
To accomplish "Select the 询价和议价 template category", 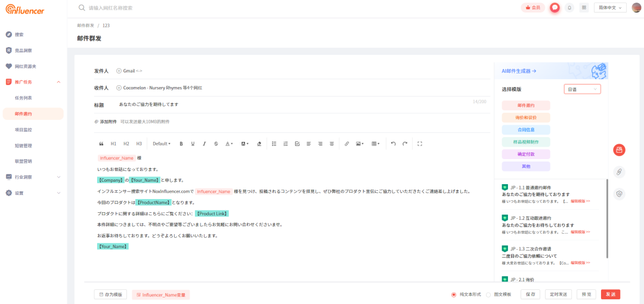I will click(x=526, y=117).
